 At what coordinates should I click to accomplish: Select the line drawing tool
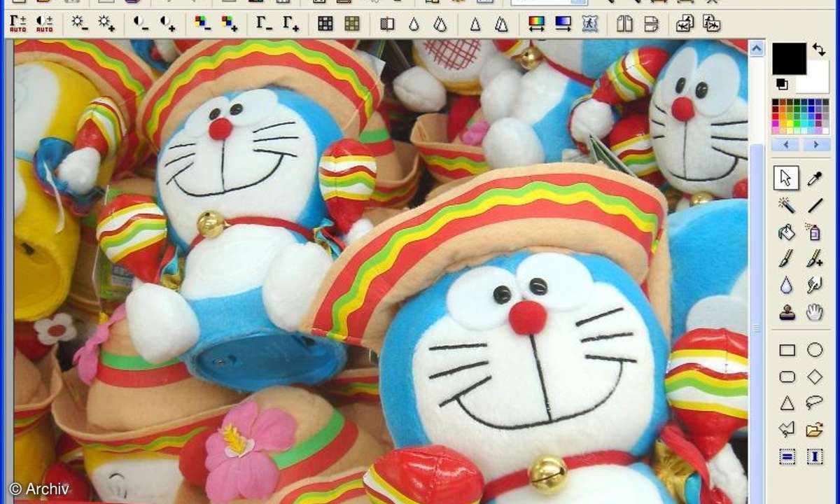tap(814, 205)
